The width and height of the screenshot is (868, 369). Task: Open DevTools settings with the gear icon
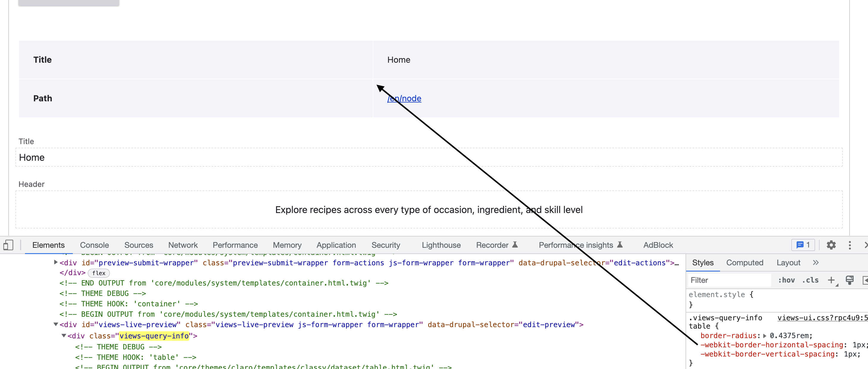tap(831, 246)
